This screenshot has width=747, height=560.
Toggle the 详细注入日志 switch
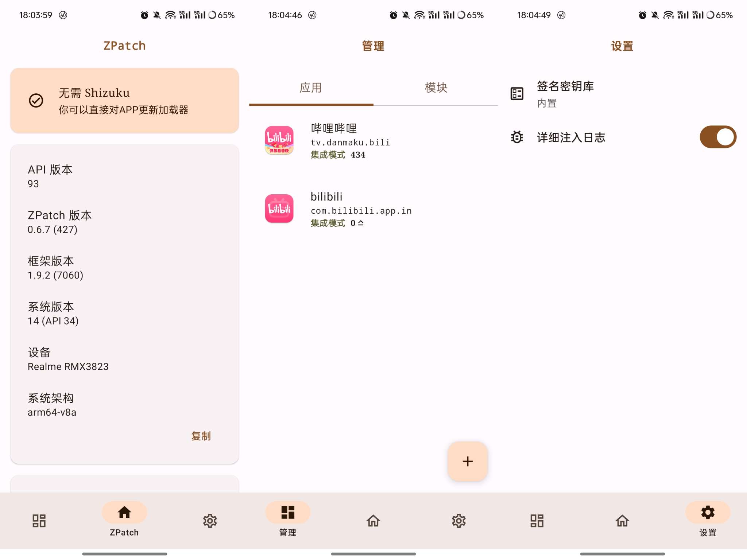[x=718, y=137]
